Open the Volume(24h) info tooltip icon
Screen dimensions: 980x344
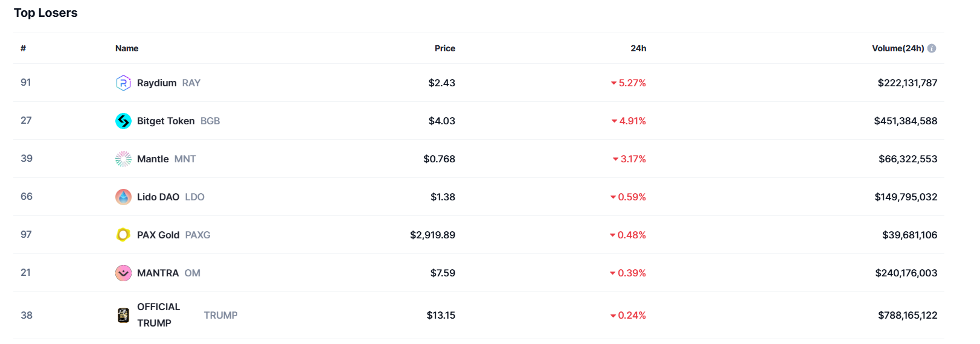point(932,48)
